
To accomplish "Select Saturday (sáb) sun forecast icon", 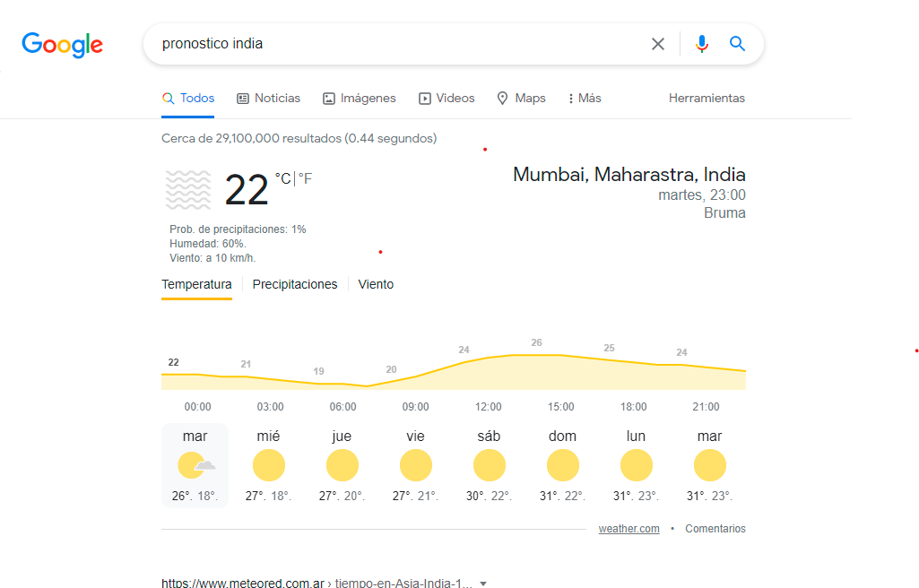I will pyautogui.click(x=489, y=465).
